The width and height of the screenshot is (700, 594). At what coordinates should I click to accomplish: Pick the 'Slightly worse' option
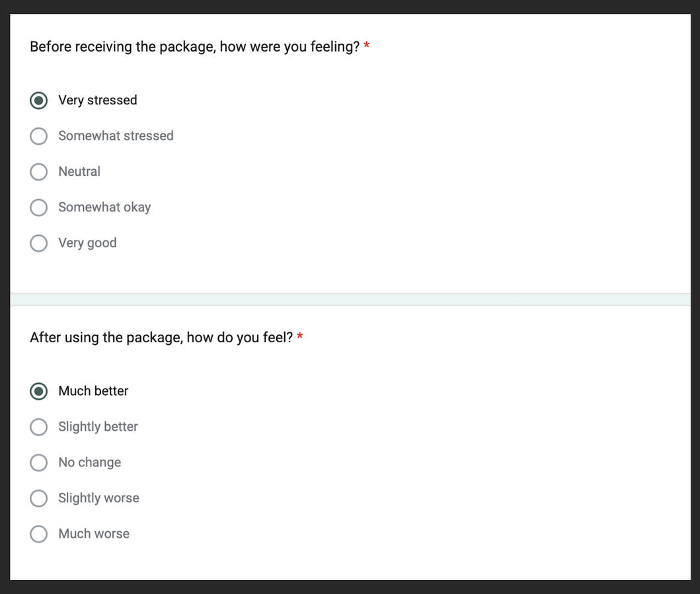coord(39,498)
